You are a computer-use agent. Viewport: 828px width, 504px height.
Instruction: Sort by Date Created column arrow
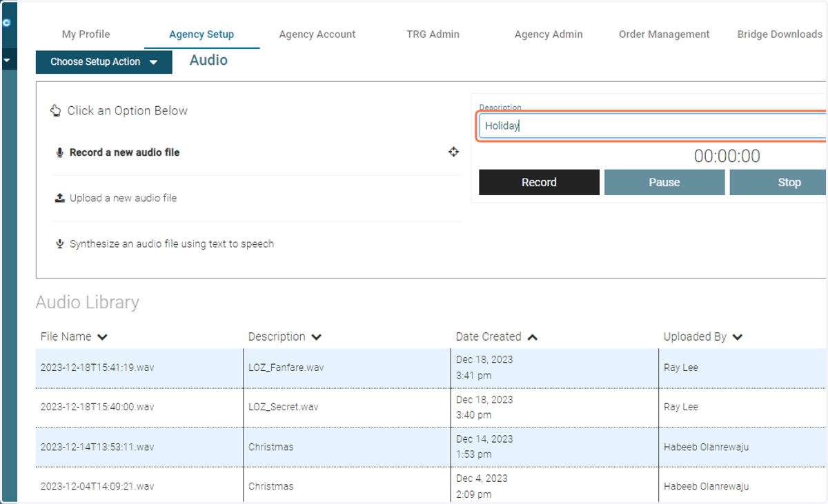(532, 337)
